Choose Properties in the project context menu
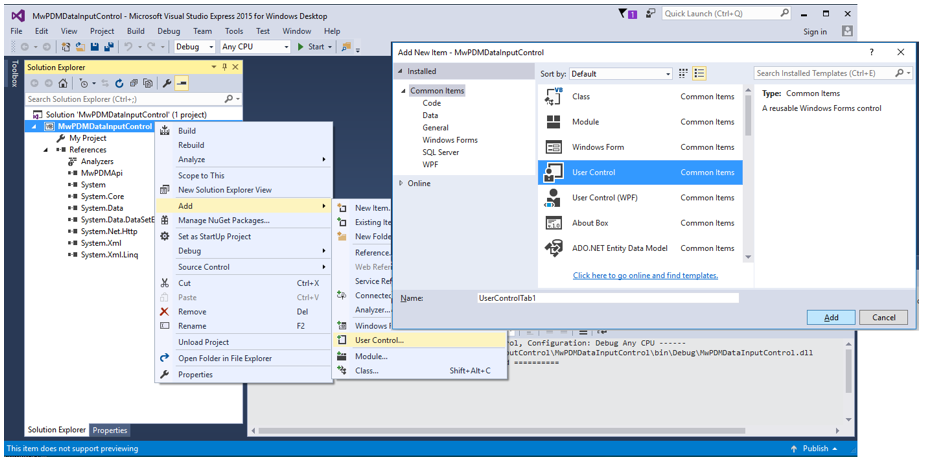Viewport: 926px width, 465px height. point(243,375)
